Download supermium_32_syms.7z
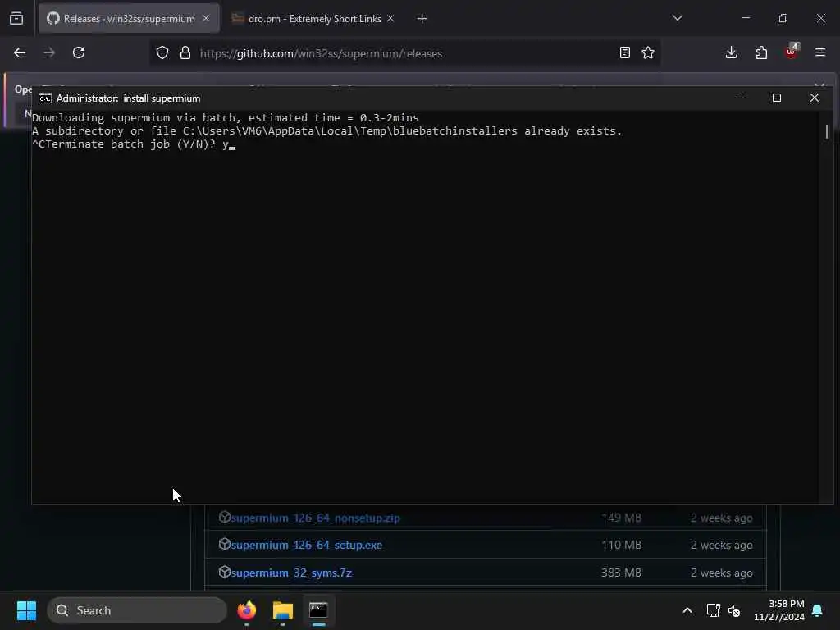The width and height of the screenshot is (840, 630). click(x=291, y=573)
